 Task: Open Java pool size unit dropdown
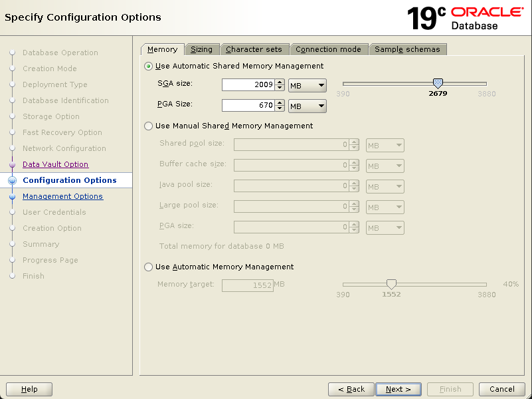(x=385, y=187)
